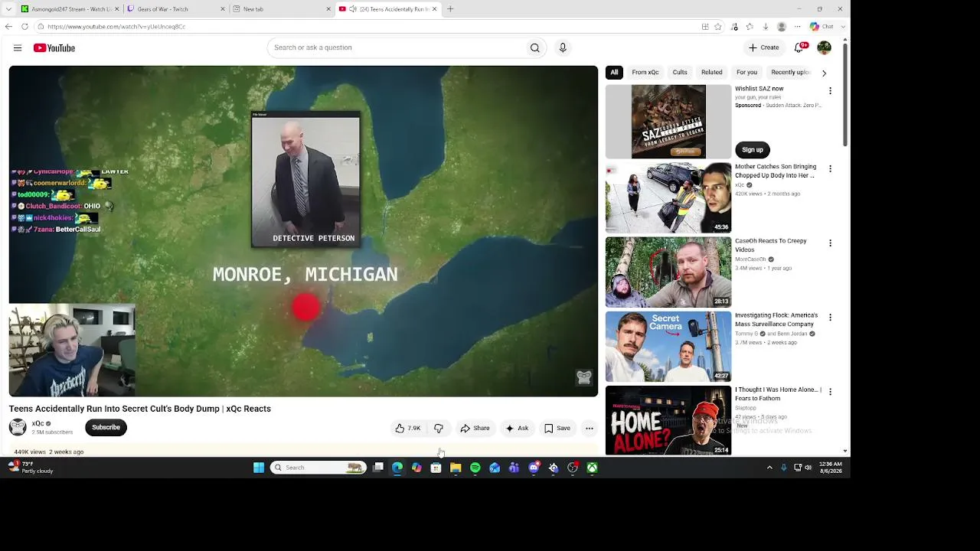Open the Sudden Attack SAZ ad thumbnail
980x551 pixels.
pyautogui.click(x=668, y=122)
